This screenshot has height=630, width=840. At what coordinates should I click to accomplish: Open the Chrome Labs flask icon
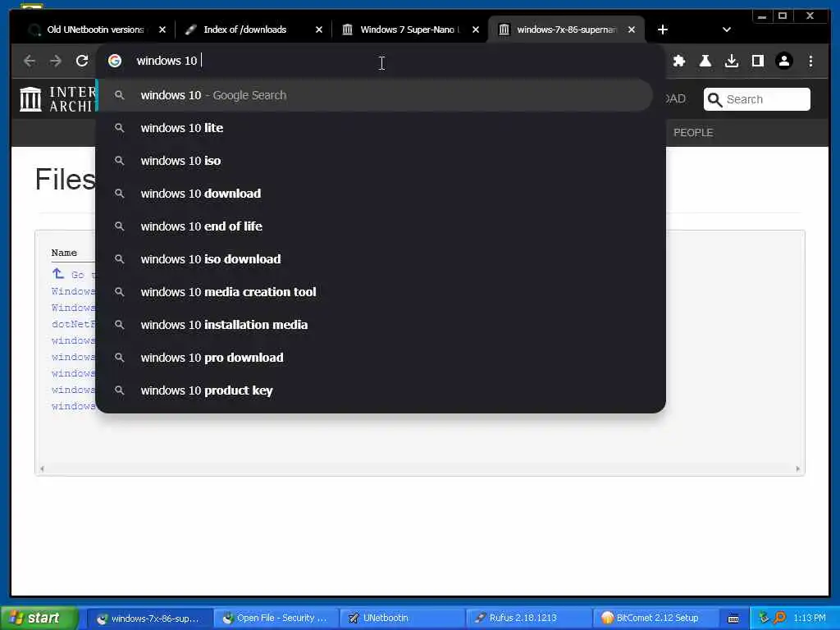(705, 61)
